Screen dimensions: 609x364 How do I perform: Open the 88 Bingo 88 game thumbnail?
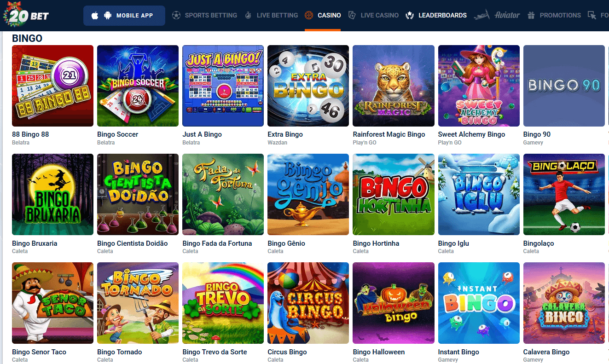tap(52, 86)
